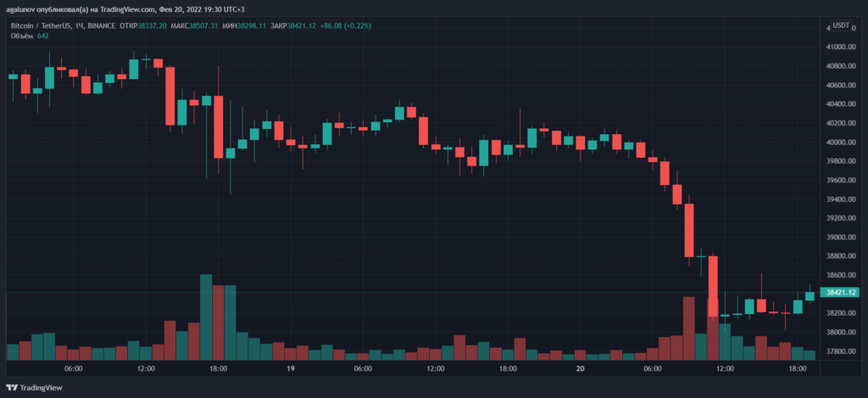Select date marker 19 on time axis
868x398 pixels.
pyautogui.click(x=290, y=369)
